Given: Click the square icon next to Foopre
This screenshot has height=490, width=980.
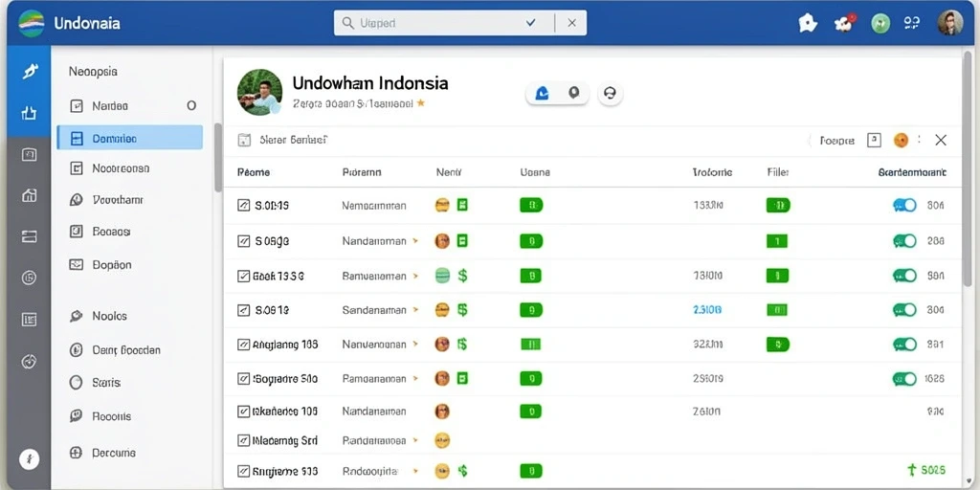Looking at the screenshot, I should click(875, 141).
